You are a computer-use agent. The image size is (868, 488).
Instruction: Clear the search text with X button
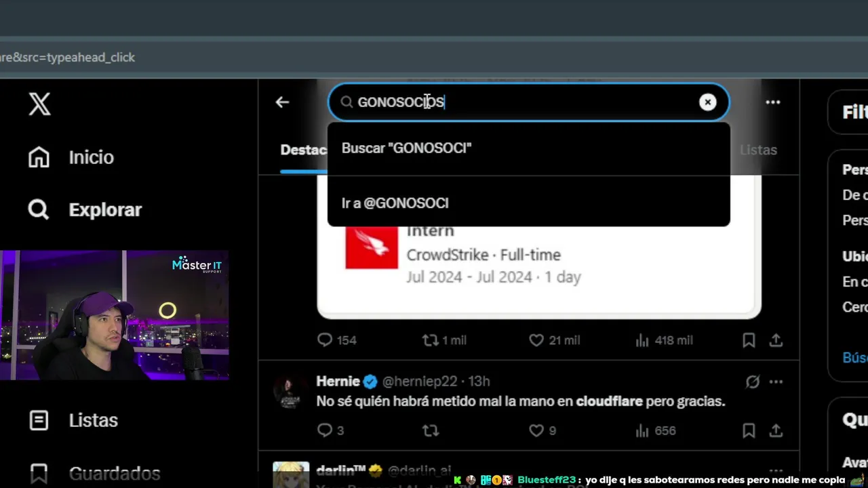pyautogui.click(x=707, y=102)
